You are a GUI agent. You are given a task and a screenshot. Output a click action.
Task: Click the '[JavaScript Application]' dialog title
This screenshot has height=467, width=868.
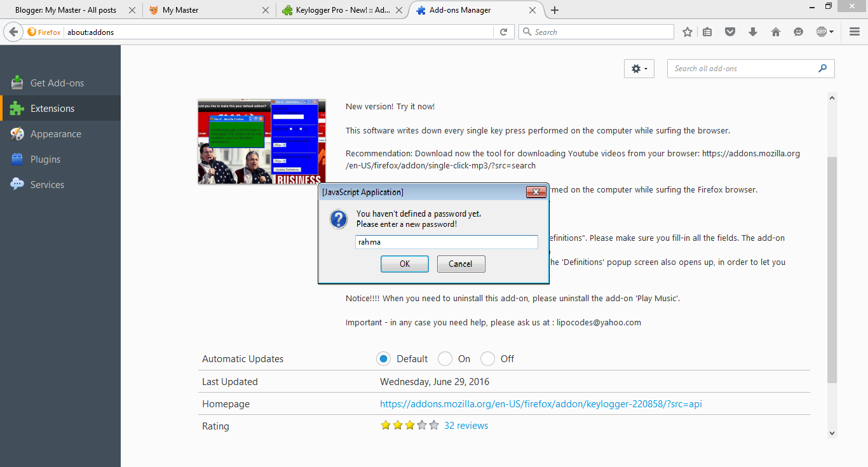tap(363, 192)
